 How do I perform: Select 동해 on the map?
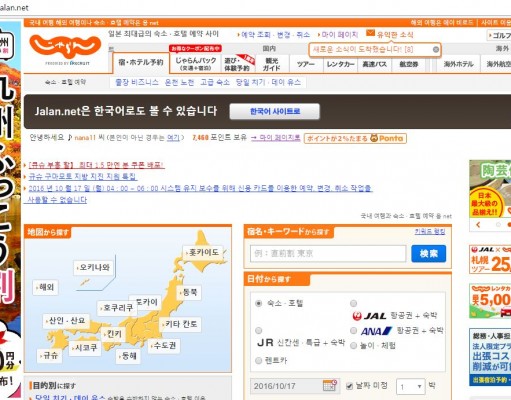pos(128,356)
